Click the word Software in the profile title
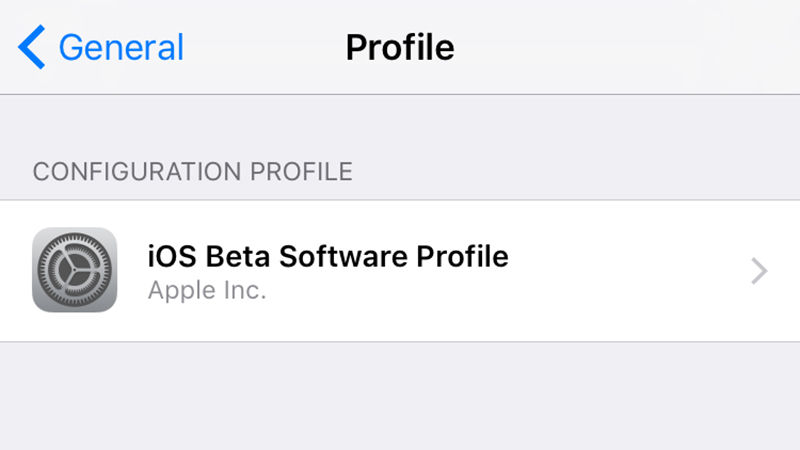800x450 pixels. pyautogui.click(x=343, y=256)
